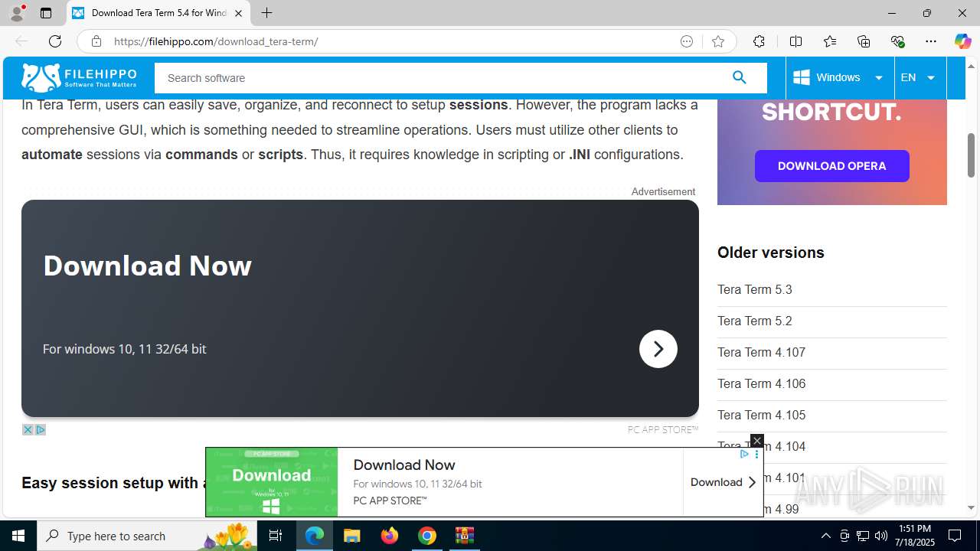
Task: Open WinRAR from taskbar
Action: pyautogui.click(x=465, y=536)
